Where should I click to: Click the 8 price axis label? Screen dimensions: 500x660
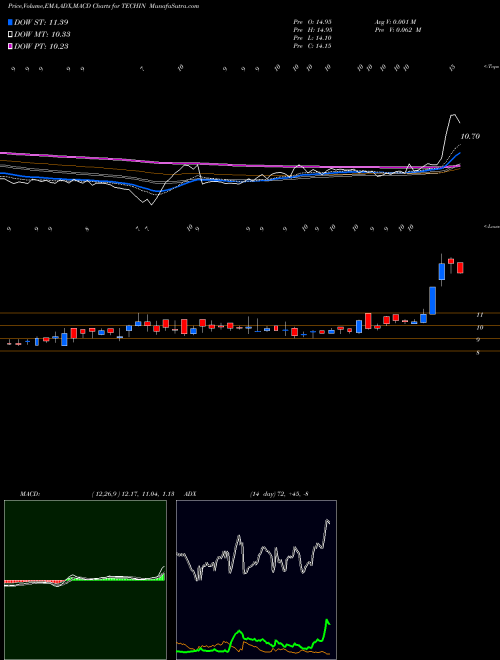pos(478,353)
